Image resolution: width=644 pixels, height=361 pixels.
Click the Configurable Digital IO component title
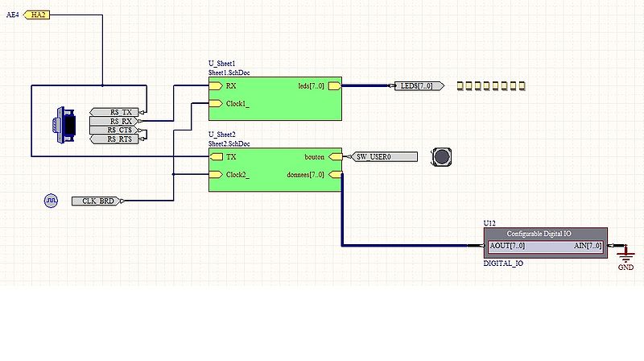coord(539,234)
